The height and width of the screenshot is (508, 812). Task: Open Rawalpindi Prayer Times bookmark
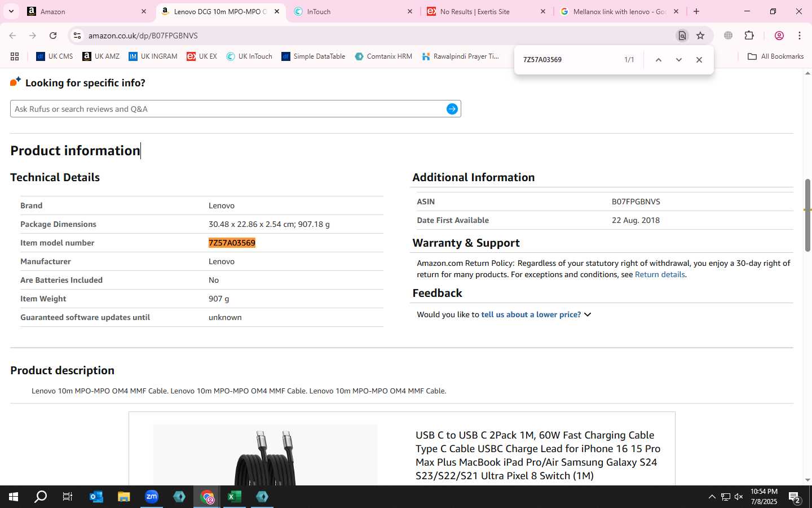tap(461, 56)
